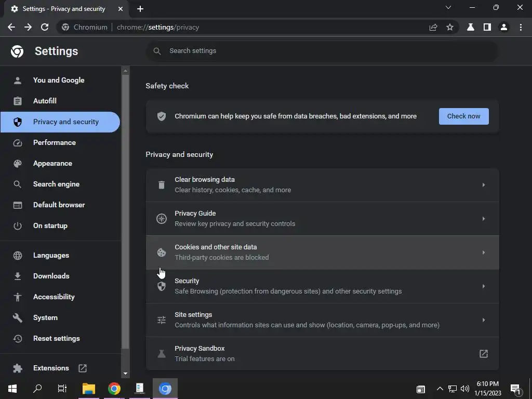Viewport: 532px width, 399px height.
Task: Open the Extensions external link icon
Action: [83, 368]
